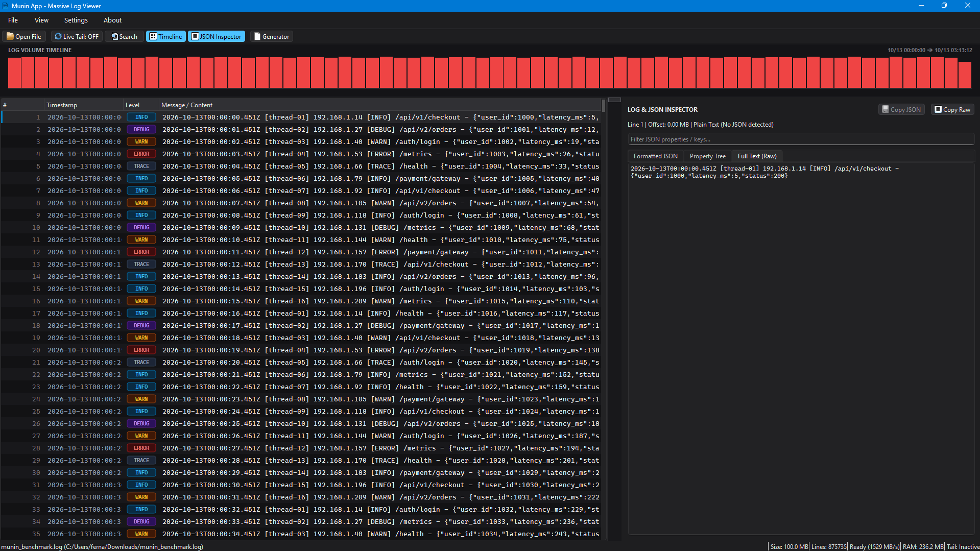Click the first bar in the log volume timeline
This screenshot has height=551, width=980.
[14, 73]
